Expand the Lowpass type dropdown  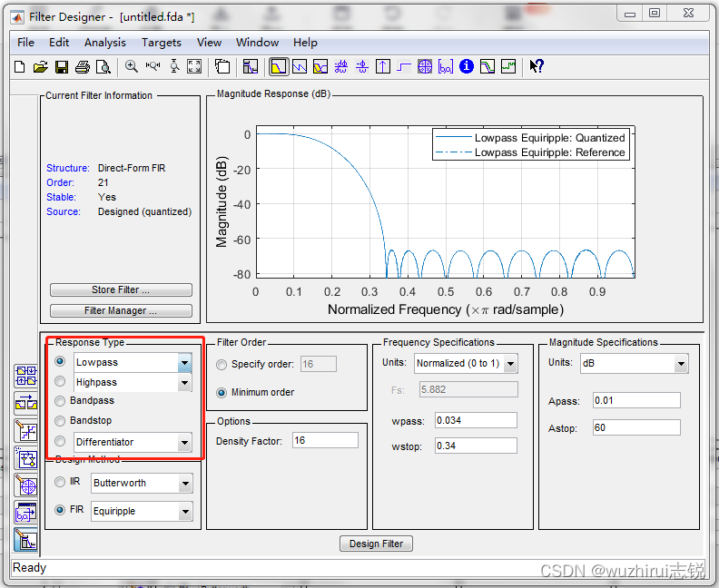[184, 363]
